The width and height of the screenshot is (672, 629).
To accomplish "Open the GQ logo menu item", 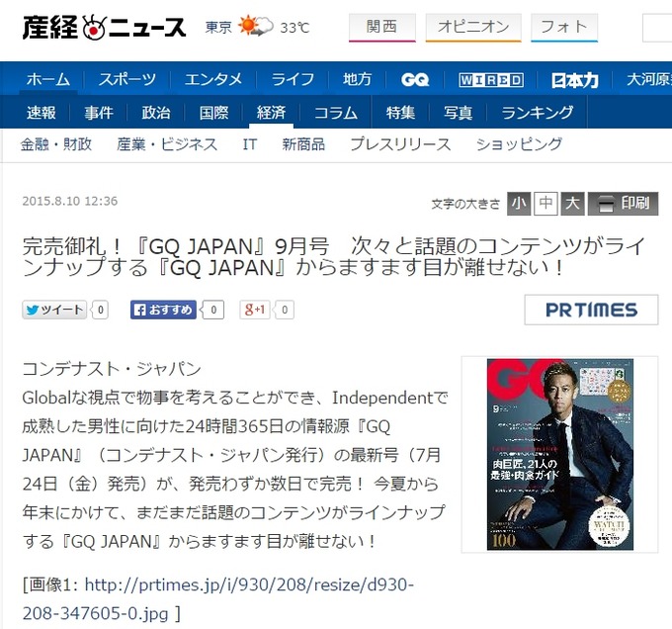I will tap(415, 79).
